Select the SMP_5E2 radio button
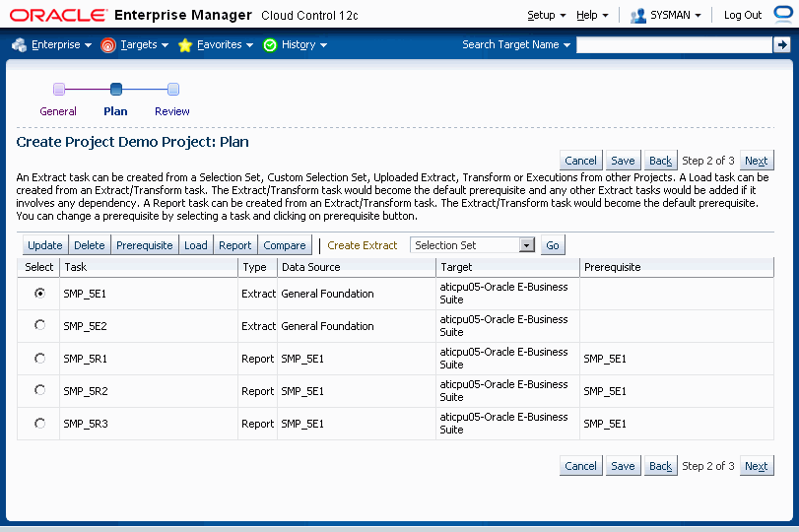This screenshot has height=532, width=799. tap(39, 325)
